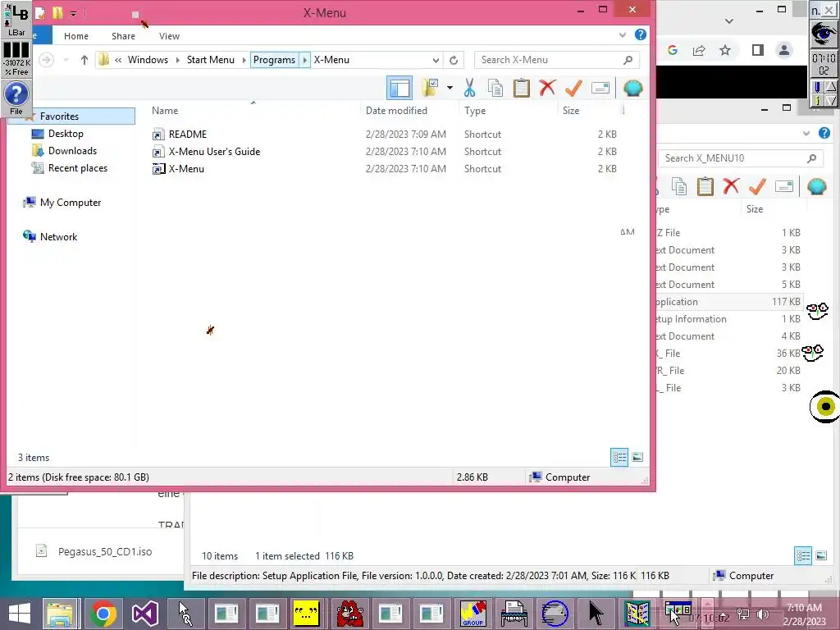Open recent locations dropdown beside Forward arrow
The width and height of the screenshot is (840, 630).
coord(66,60)
